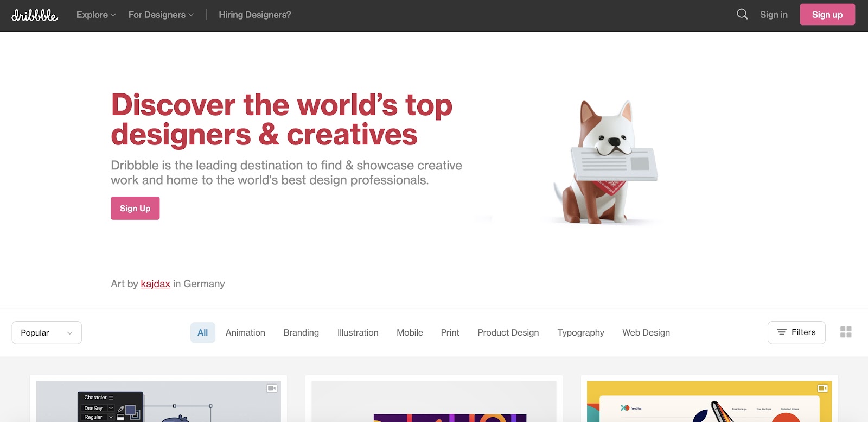868x422 pixels.
Task: Open the Popular sort dropdown
Action: point(47,332)
